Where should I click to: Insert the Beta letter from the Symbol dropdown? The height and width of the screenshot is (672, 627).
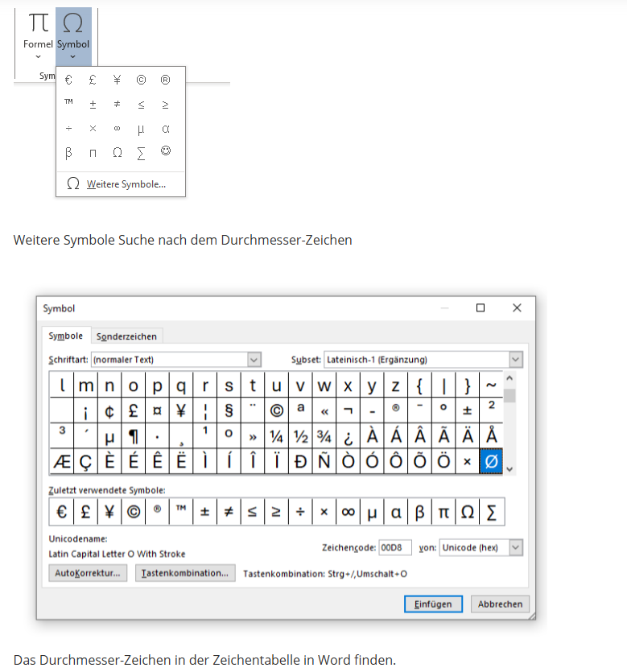68,153
